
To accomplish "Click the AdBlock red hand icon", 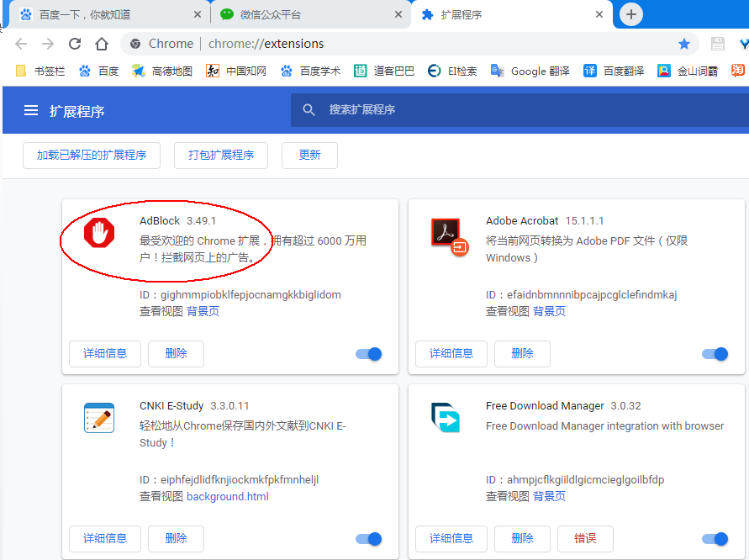I will click(x=99, y=233).
